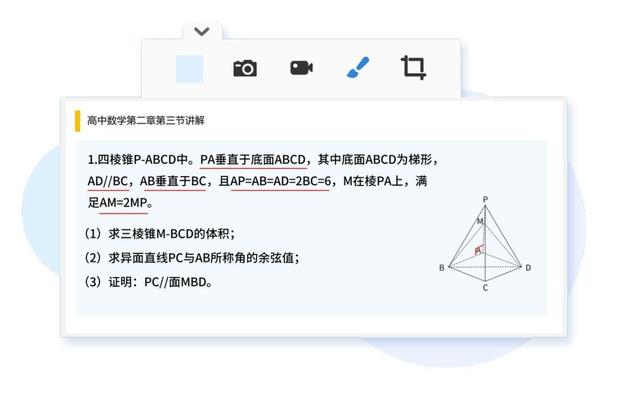The height and width of the screenshot is (404, 640).
Task: Click the title 高中数学第二章第三节讲解
Action: pyautogui.click(x=146, y=120)
